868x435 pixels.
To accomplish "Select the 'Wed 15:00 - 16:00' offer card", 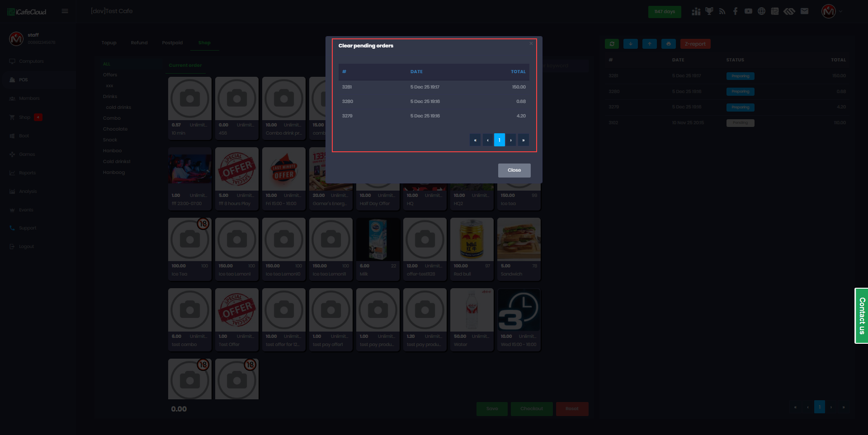I will click(519, 319).
